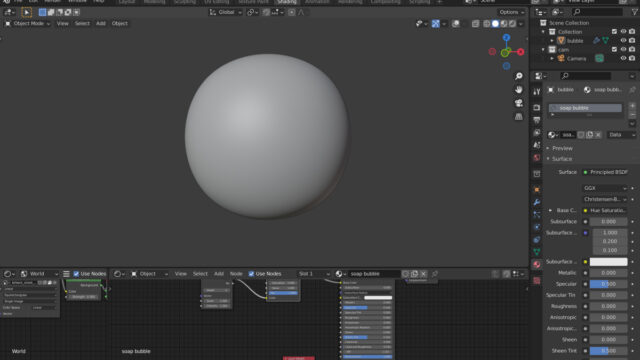
Task: Open the node editor Node menu
Action: [x=236, y=274]
